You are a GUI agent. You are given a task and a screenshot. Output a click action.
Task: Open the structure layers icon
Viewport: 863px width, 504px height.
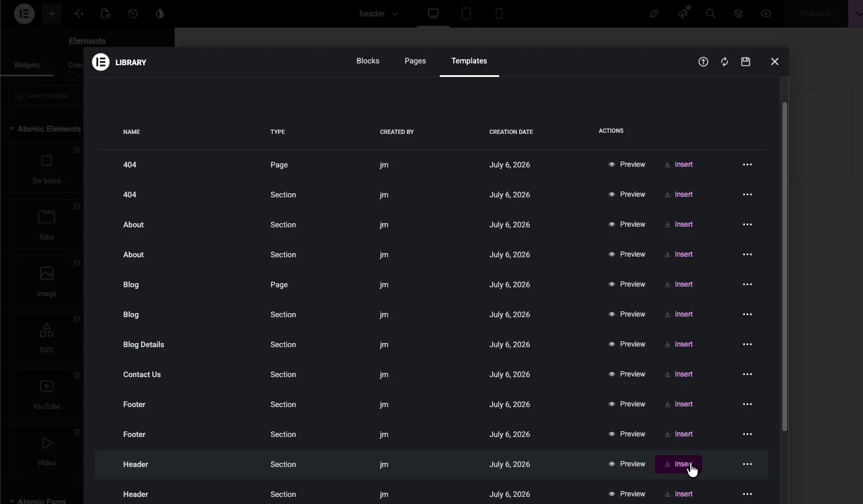[738, 14]
